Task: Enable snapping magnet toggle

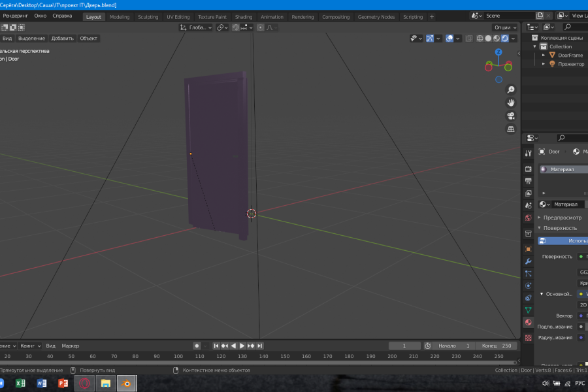Action: coord(236,27)
